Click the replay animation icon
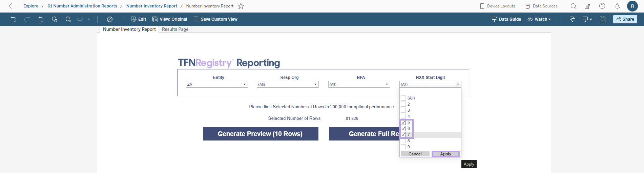 coord(80,19)
